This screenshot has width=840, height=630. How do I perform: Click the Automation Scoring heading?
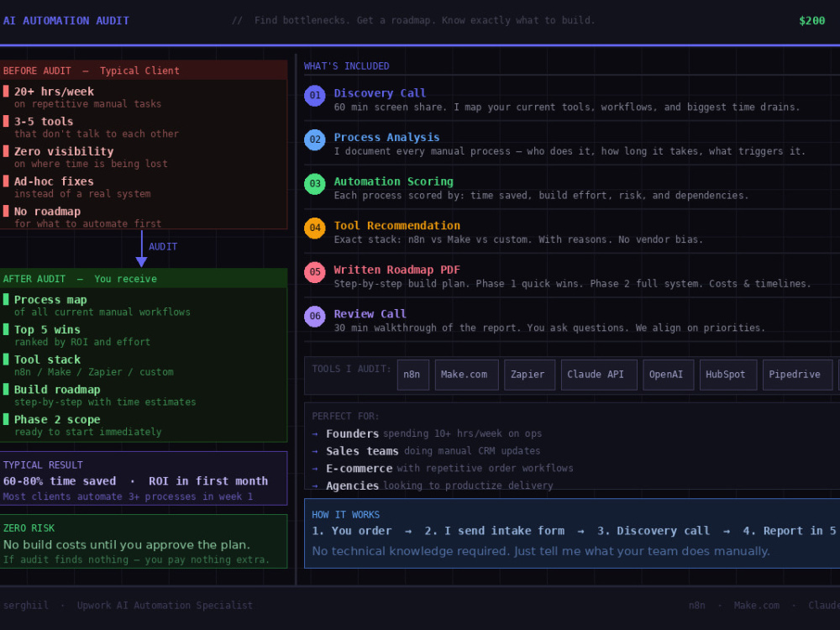point(393,181)
